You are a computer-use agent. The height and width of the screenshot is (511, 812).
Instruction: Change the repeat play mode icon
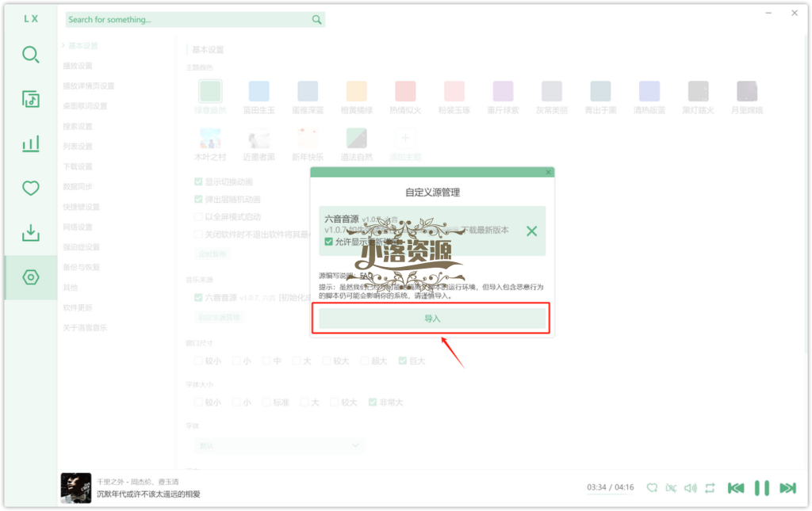pyautogui.click(x=710, y=488)
